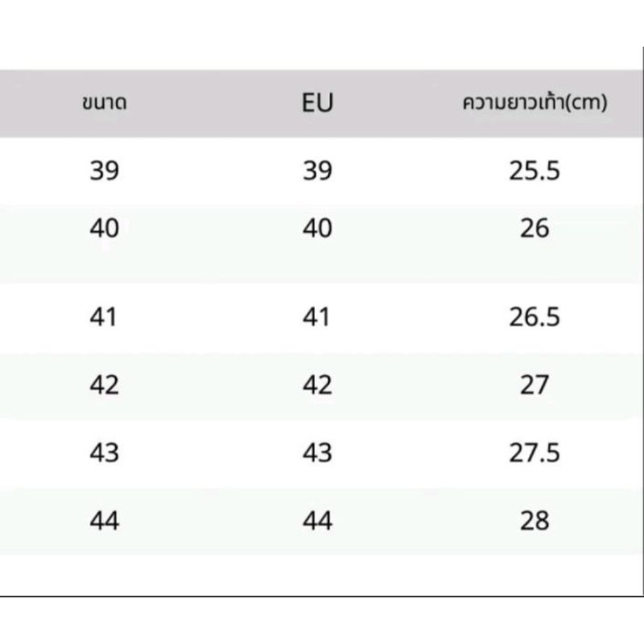Image resolution: width=644 pixels, height=644 pixels.
Task: Click EU value 42
Action: point(317,385)
